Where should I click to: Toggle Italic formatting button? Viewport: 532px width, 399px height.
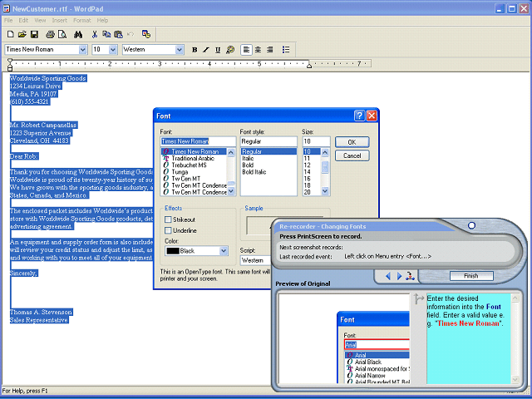tap(206, 50)
